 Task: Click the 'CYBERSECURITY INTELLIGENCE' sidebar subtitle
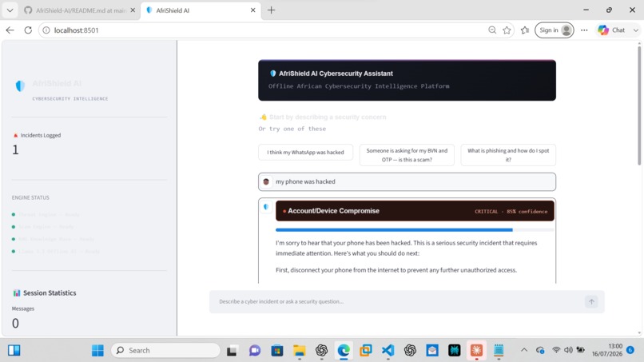coord(70,98)
